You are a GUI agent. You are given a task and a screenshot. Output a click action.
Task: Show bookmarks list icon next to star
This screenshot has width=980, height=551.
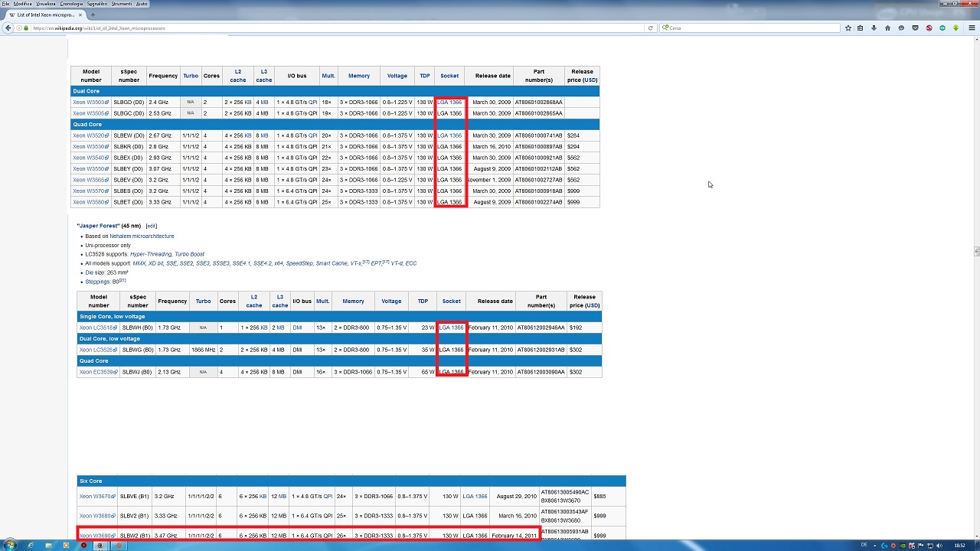861,28
